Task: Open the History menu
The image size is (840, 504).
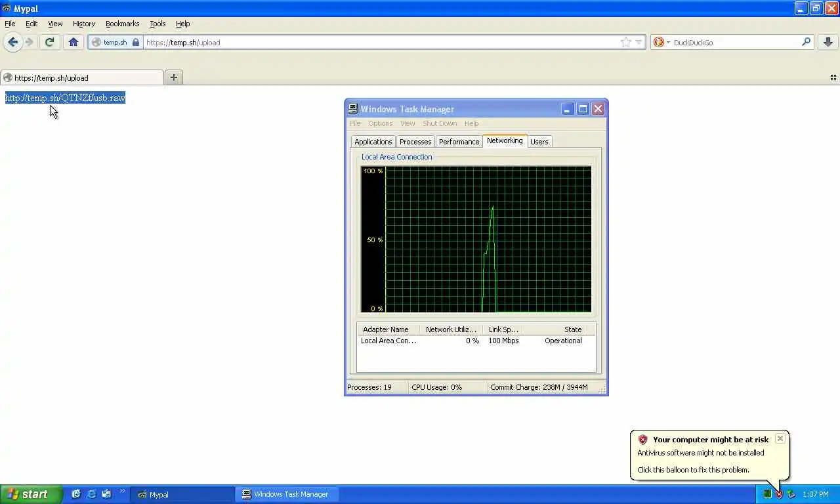Action: [x=84, y=24]
